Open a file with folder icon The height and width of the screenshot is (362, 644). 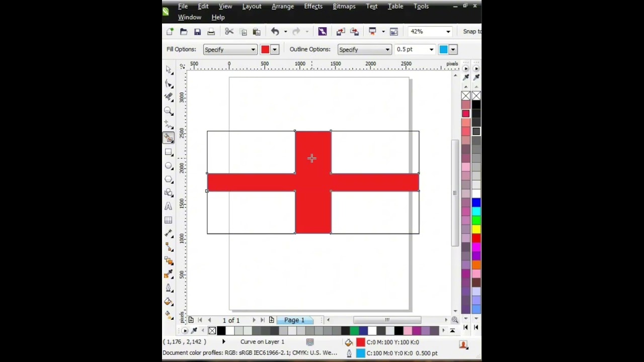(184, 32)
